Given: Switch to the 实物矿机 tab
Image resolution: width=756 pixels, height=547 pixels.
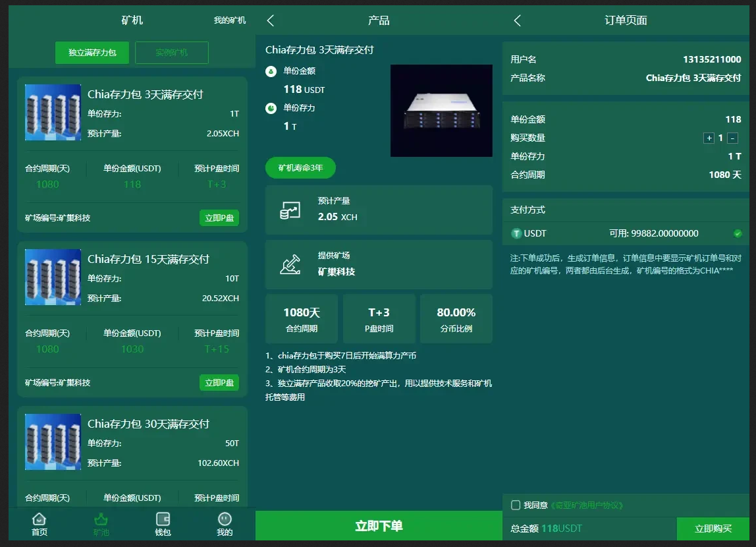Looking at the screenshot, I should (172, 52).
